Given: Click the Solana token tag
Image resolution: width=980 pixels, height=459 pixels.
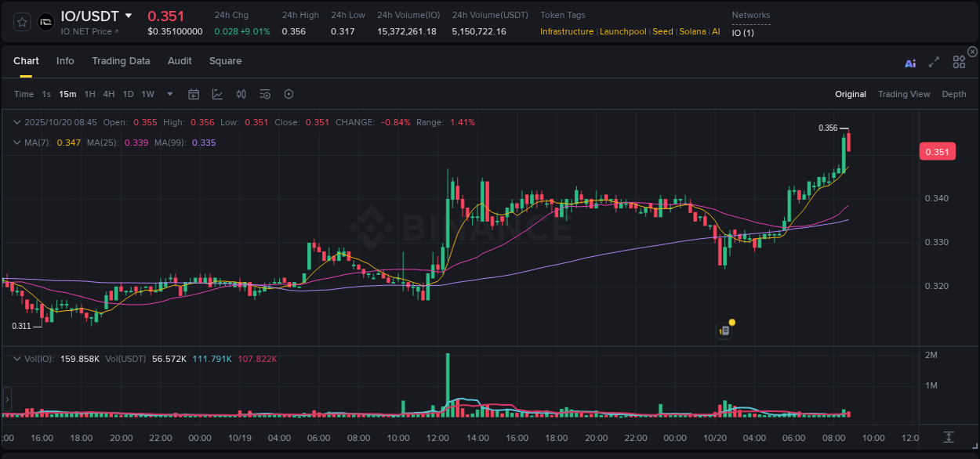Looking at the screenshot, I should [691, 31].
